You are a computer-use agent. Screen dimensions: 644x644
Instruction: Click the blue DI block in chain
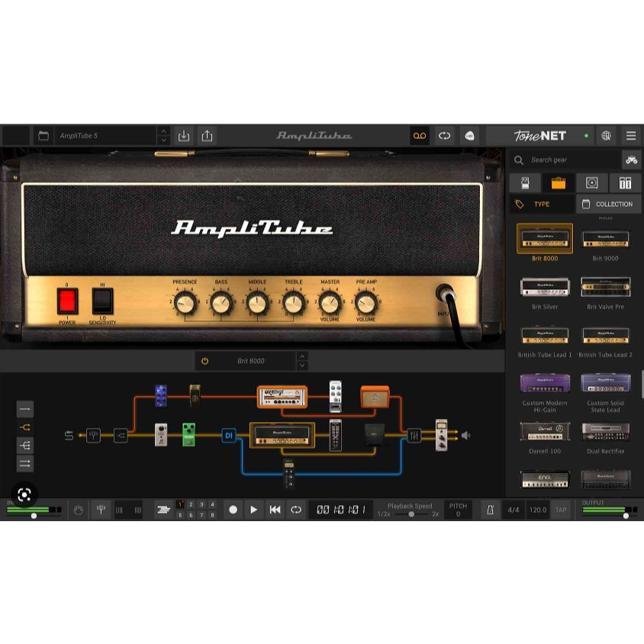[x=229, y=436]
